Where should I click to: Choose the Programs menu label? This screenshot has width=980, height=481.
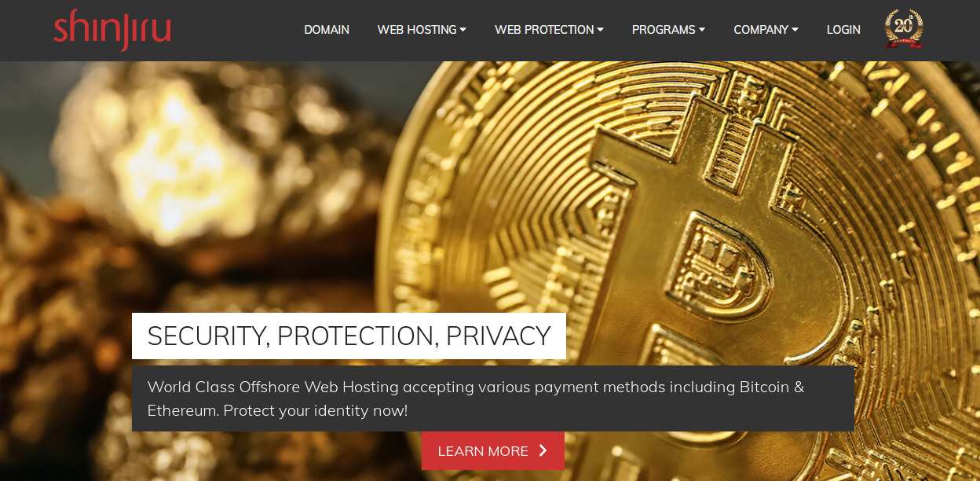[664, 30]
